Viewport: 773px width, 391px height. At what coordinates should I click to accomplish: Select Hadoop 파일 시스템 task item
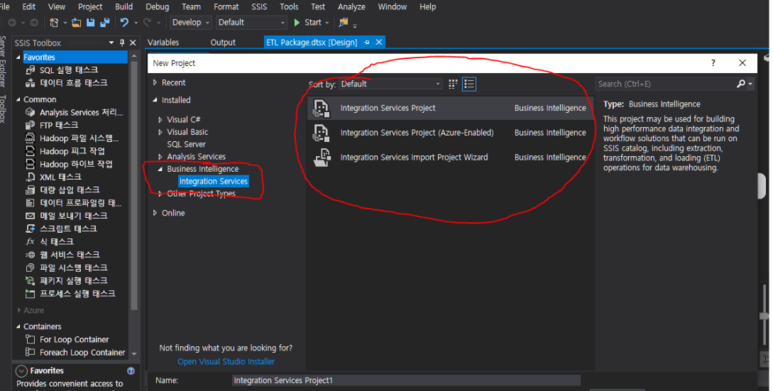(x=72, y=138)
